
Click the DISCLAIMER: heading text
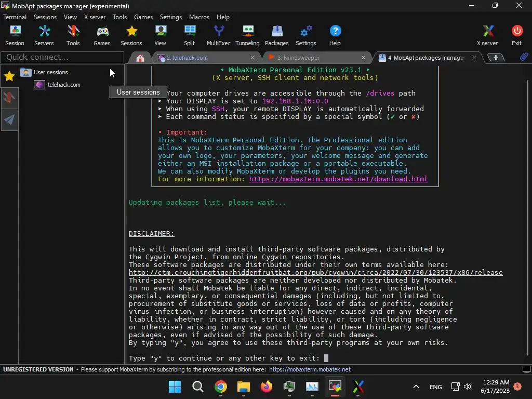(151, 233)
